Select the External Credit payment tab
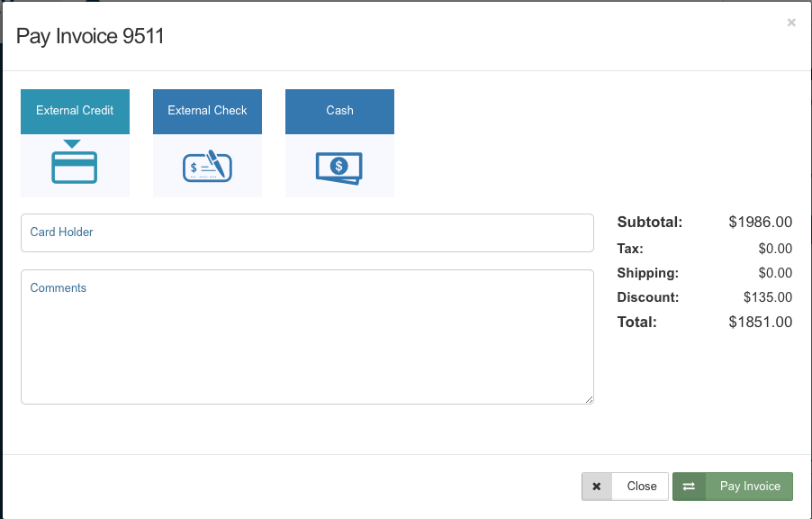Screen dimensions: 812x519 pyautogui.click(x=75, y=110)
